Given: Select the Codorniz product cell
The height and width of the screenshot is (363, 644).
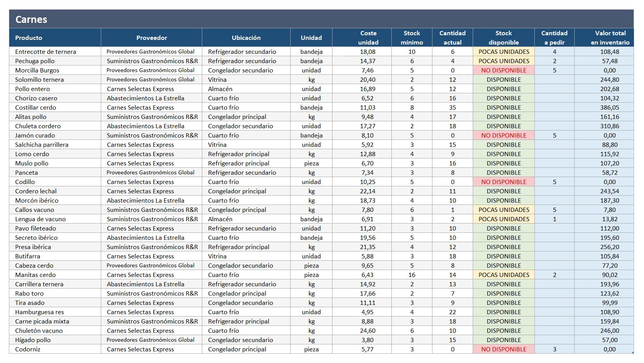Looking at the screenshot, I should (x=55, y=349).
